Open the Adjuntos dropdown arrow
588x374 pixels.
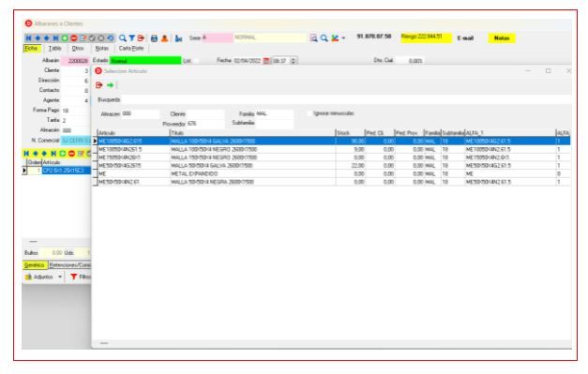(60, 277)
